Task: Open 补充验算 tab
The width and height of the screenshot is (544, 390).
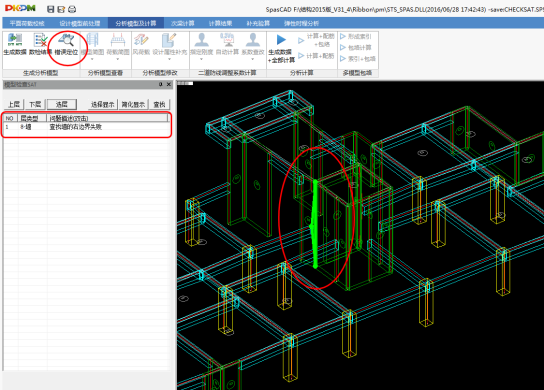Action: pos(258,23)
